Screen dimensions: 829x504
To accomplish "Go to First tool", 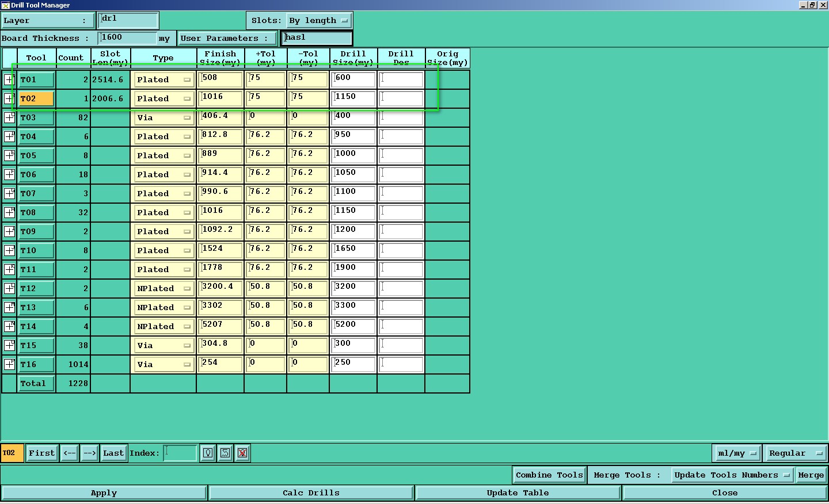I will [x=42, y=453].
